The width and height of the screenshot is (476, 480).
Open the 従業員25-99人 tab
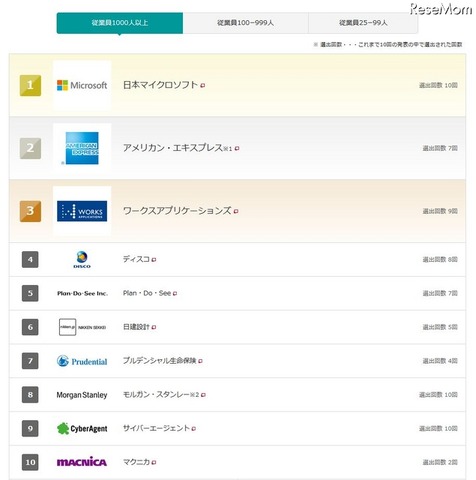(x=363, y=23)
